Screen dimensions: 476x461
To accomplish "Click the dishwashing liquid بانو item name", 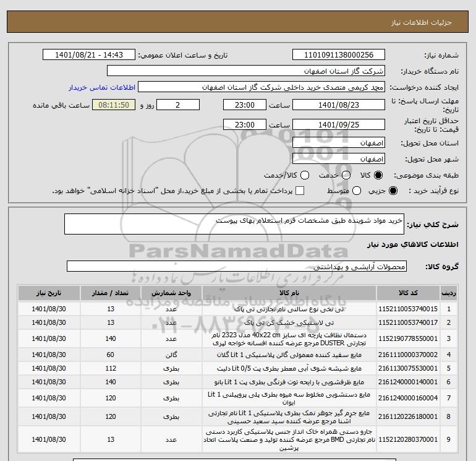I will (x=289, y=382).
